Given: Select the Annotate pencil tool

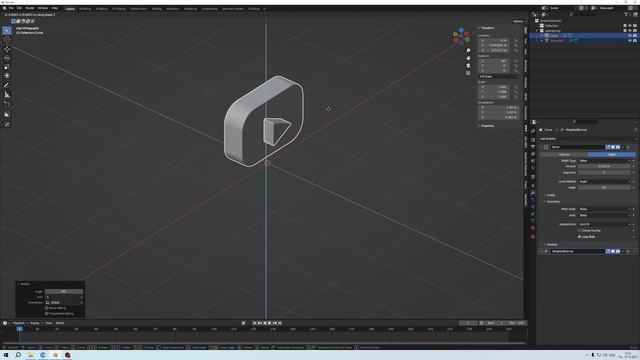Looking at the screenshot, I should coord(7,85).
